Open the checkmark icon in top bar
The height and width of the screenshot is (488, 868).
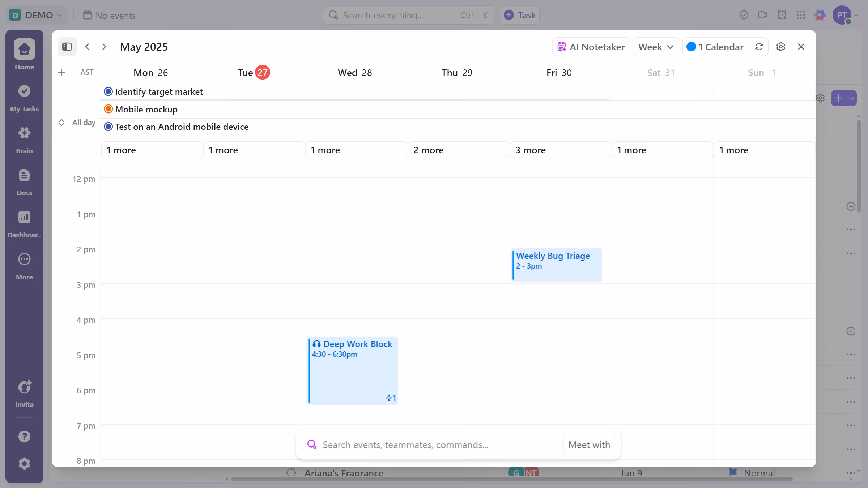pyautogui.click(x=744, y=15)
